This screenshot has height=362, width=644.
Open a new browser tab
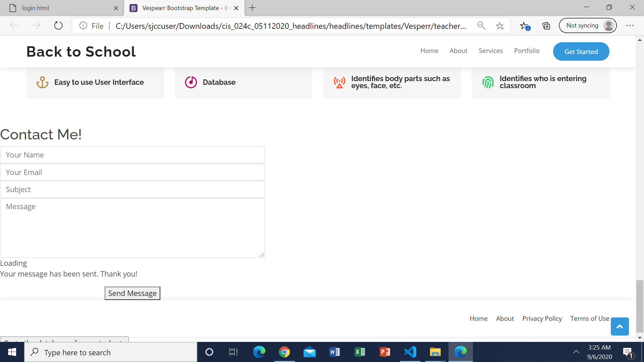(x=253, y=8)
